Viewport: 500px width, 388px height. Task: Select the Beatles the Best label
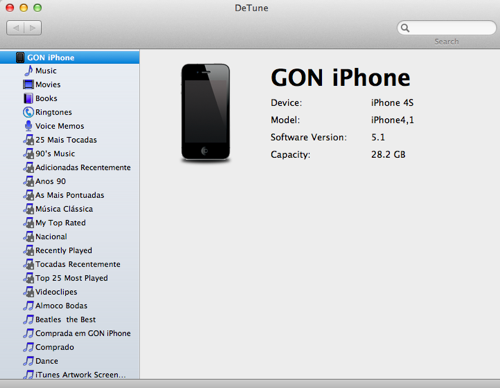65,320
